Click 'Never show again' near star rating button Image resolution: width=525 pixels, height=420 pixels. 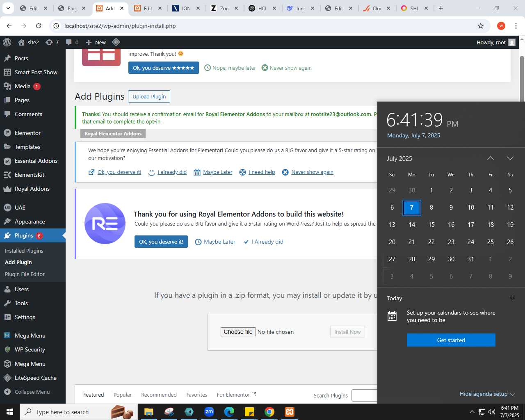click(287, 68)
